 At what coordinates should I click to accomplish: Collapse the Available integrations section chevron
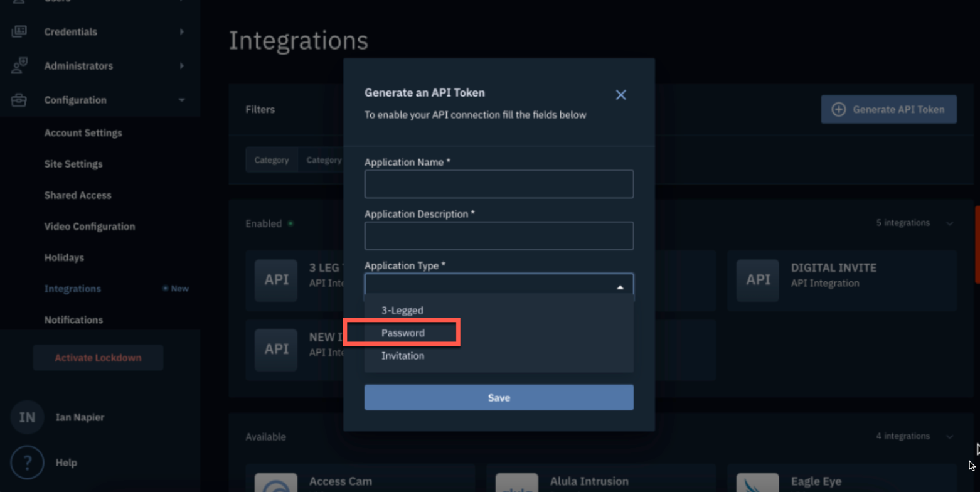pyautogui.click(x=950, y=436)
